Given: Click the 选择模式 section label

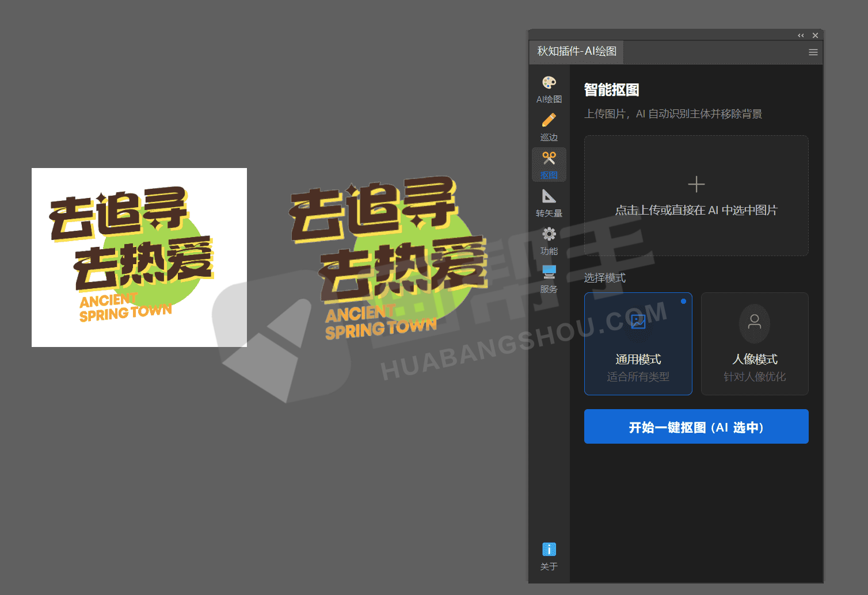Looking at the screenshot, I should (604, 278).
